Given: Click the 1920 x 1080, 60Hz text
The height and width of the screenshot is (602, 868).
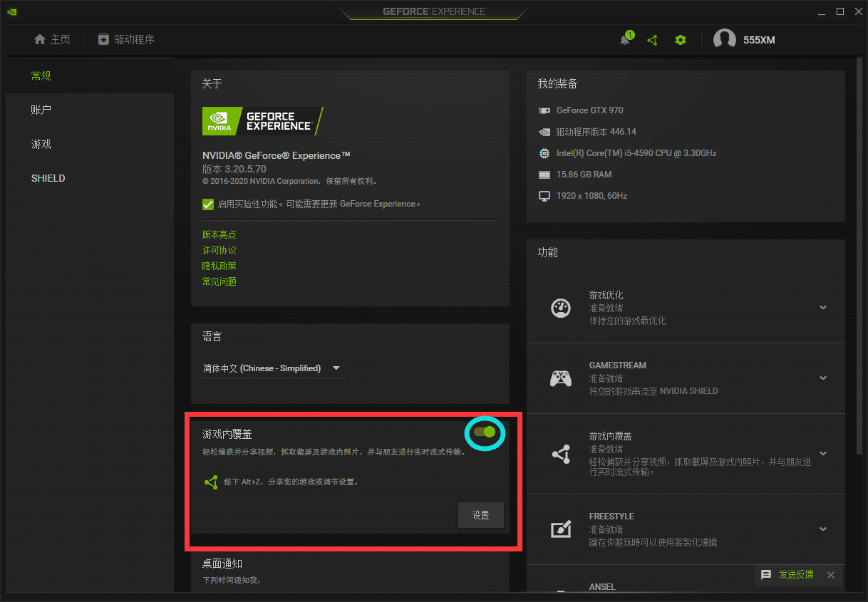Looking at the screenshot, I should [x=591, y=196].
